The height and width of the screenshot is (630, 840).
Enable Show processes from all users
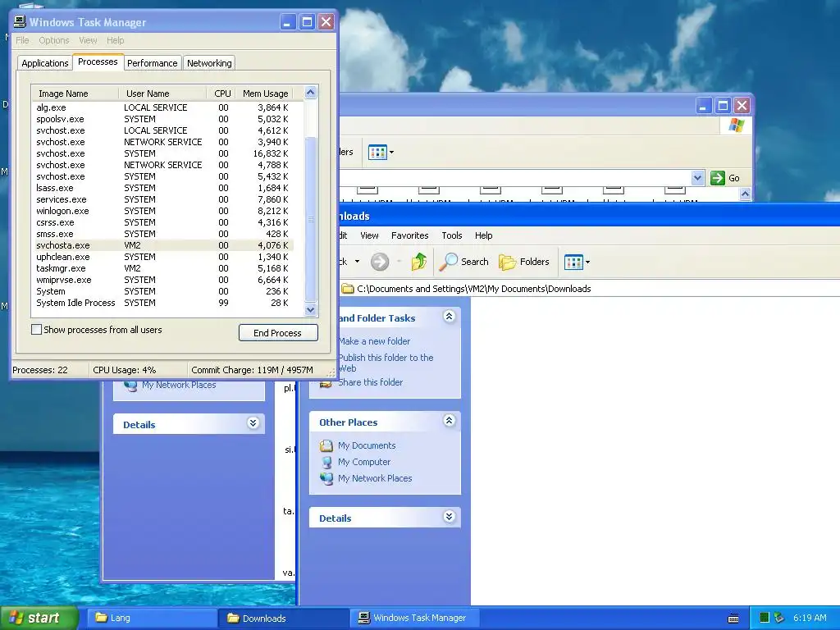[x=36, y=330]
